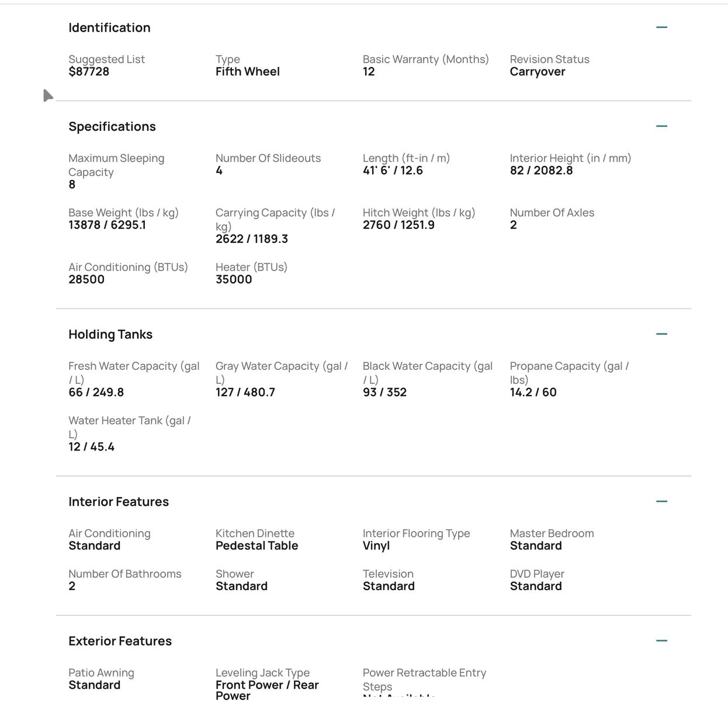
Task: Click the Number Of Slideouts label
Action: pyautogui.click(x=268, y=158)
